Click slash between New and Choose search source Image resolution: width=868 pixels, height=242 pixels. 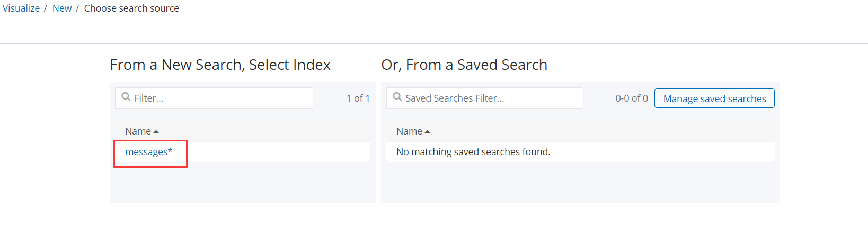click(x=77, y=8)
